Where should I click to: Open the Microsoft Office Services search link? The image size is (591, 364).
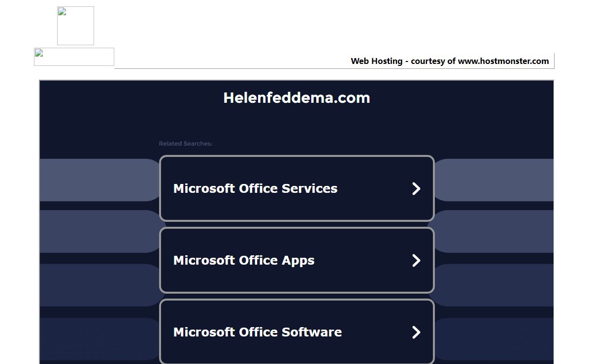click(296, 188)
